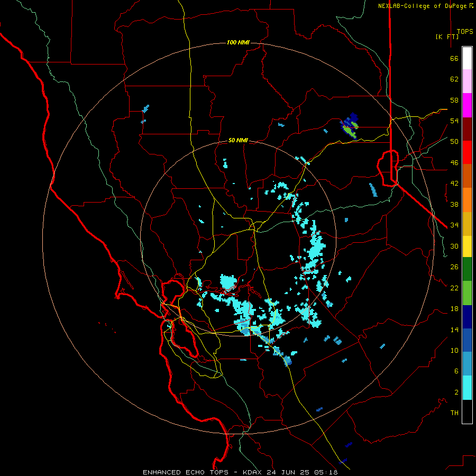Click the red loop outline near the eastern border
Screen dimensions: 476x476
(388, 168)
